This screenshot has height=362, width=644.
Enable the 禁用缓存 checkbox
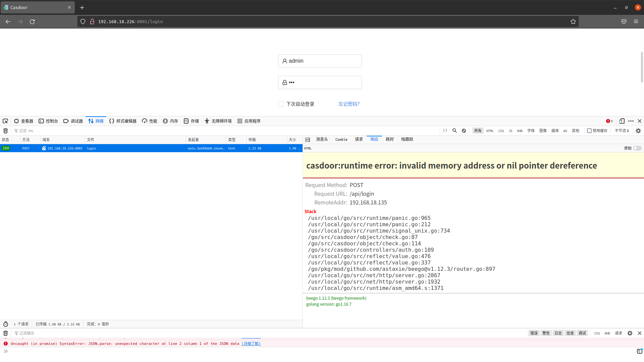590,131
